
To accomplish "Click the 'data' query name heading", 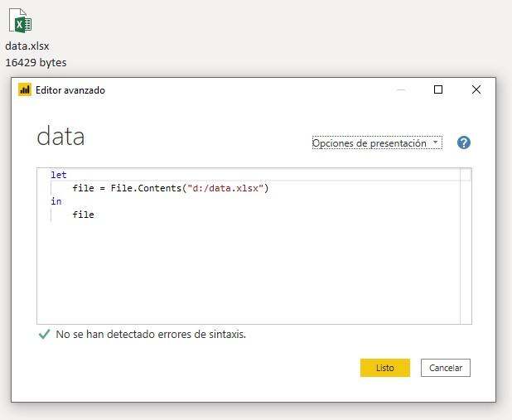I will coord(60,137).
